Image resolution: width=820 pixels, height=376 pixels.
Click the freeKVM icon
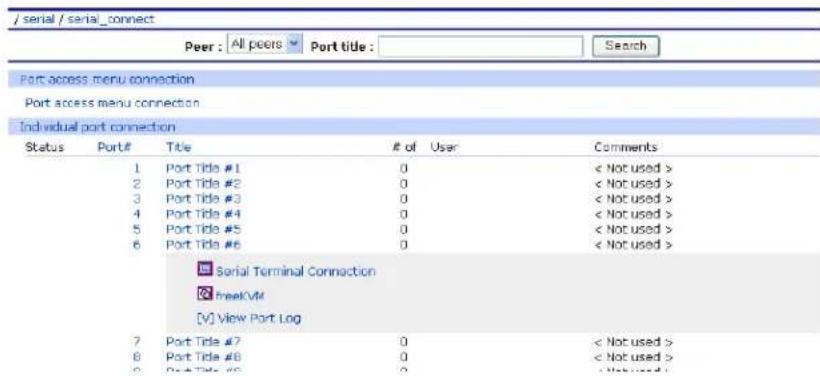204,293
